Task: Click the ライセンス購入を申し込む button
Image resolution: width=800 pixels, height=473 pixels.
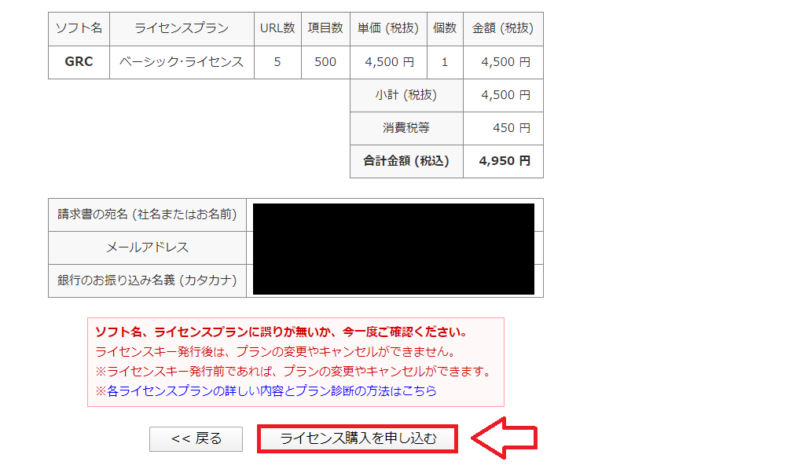Action: click(358, 438)
